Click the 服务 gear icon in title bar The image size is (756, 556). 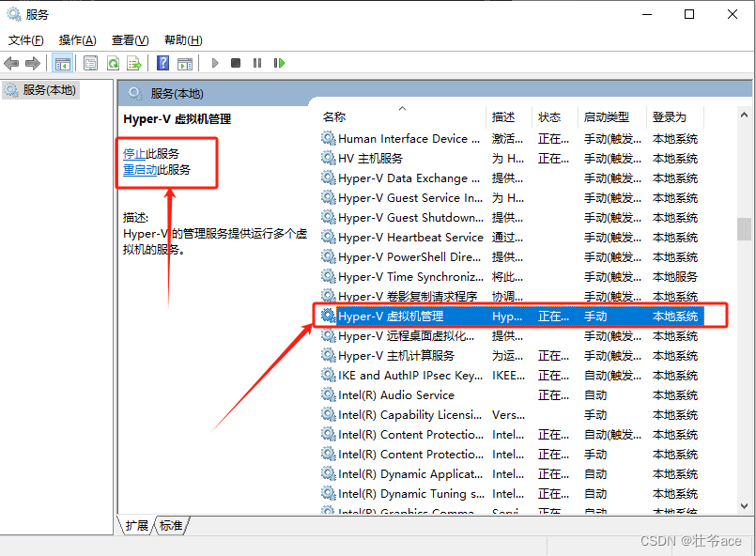click(x=13, y=14)
